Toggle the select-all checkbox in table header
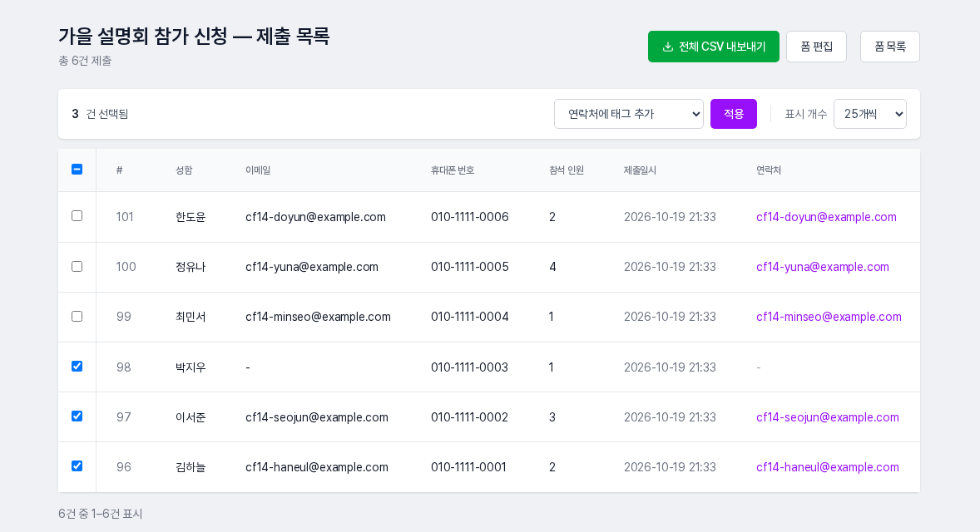 click(x=77, y=170)
